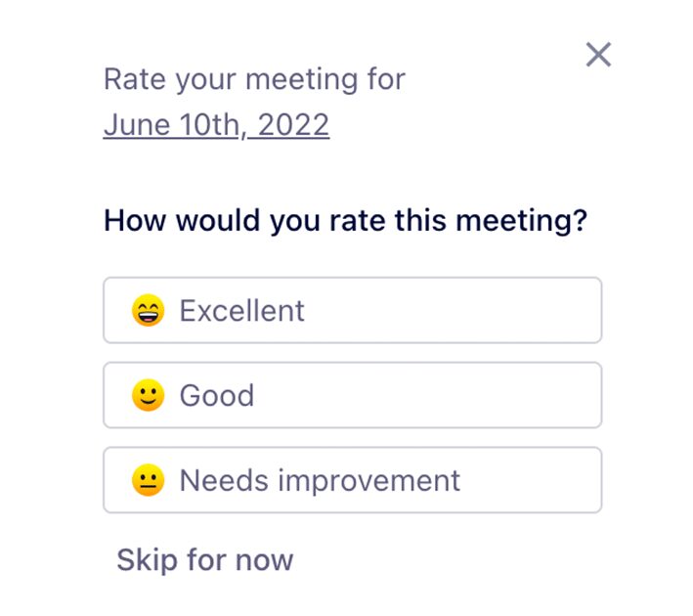Click the grinning face emoji
Screen dimensions: 693x616
(148, 310)
